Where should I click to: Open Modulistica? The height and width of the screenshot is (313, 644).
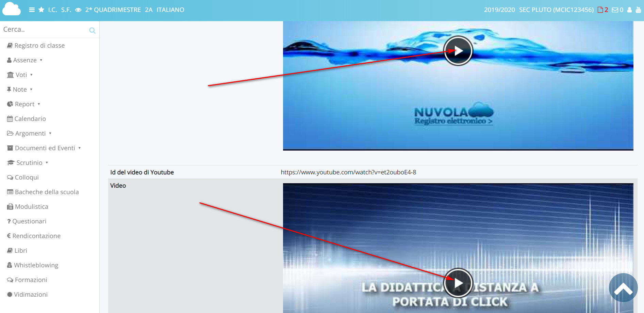28,207
